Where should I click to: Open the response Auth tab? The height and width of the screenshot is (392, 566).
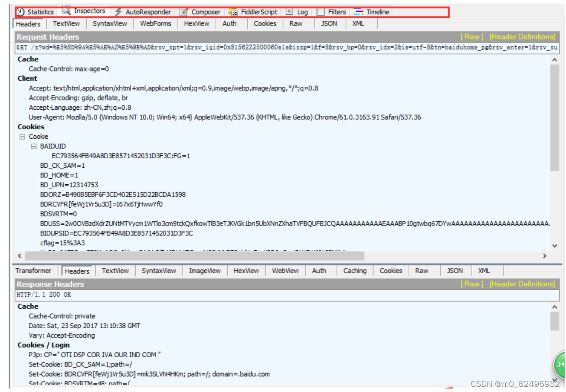click(x=319, y=271)
